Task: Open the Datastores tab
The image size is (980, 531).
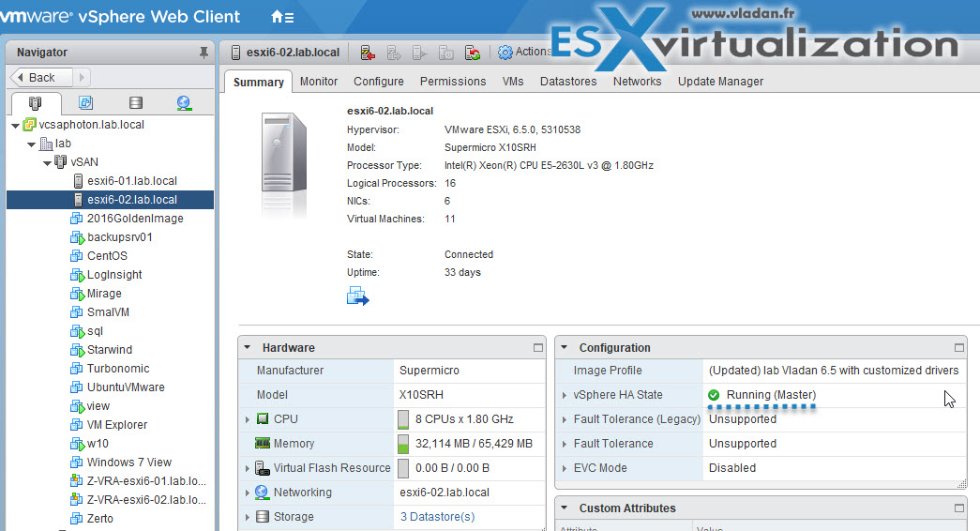Action: click(x=568, y=82)
